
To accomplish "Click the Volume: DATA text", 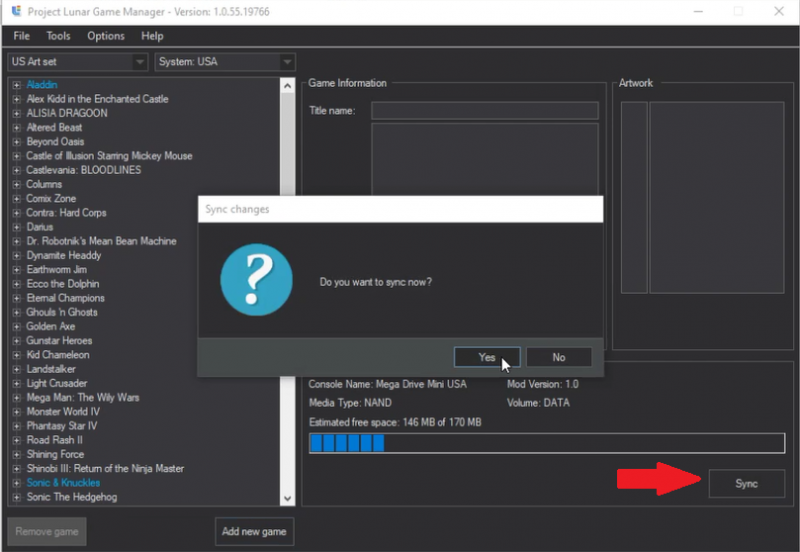I will pos(538,403).
